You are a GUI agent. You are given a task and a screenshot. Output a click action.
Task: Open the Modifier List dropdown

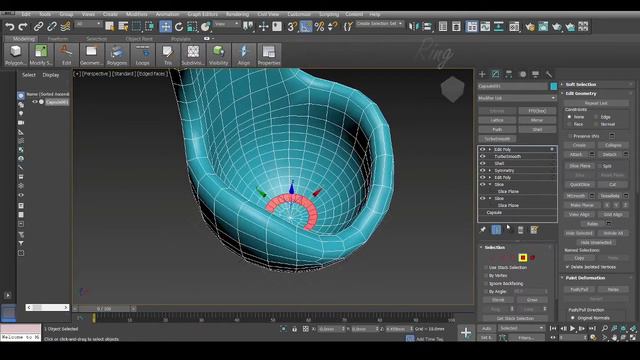[x=517, y=98]
